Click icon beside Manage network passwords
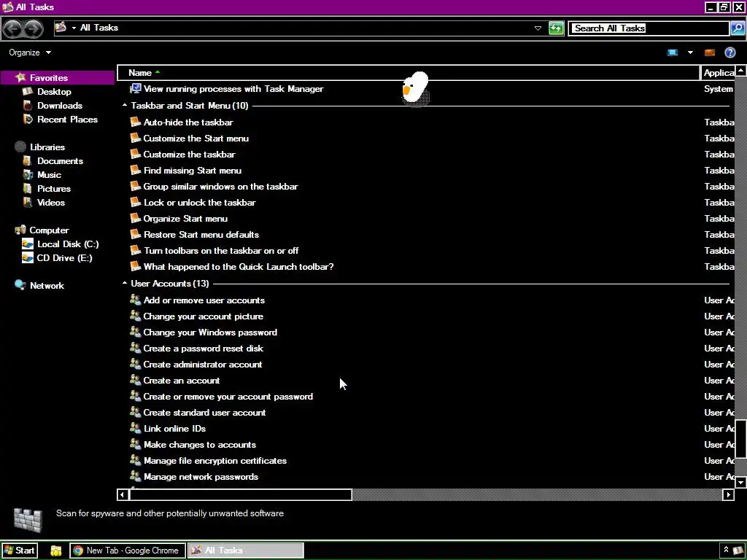The height and width of the screenshot is (560, 747). point(136,476)
